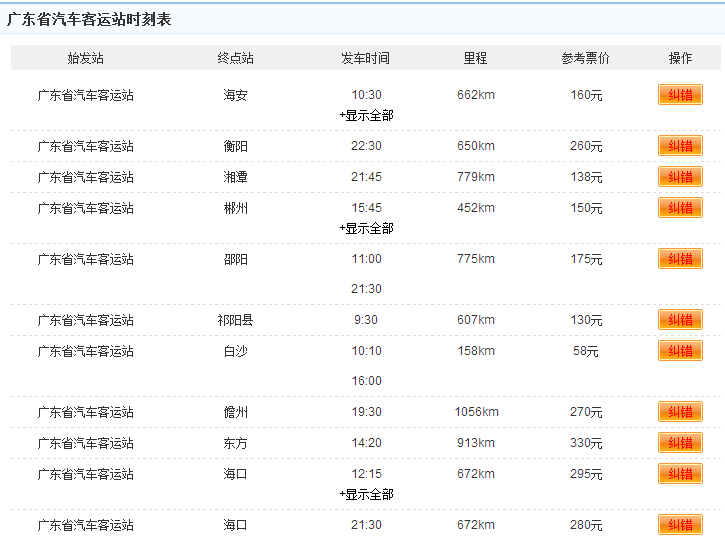Click departure time 9:30
Viewport: 725px width, 540px height.
[366, 320]
